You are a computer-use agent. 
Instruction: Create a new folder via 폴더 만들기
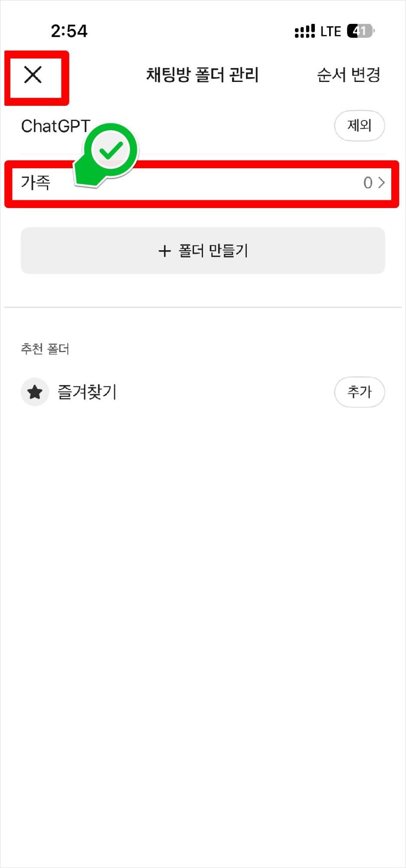point(203,251)
